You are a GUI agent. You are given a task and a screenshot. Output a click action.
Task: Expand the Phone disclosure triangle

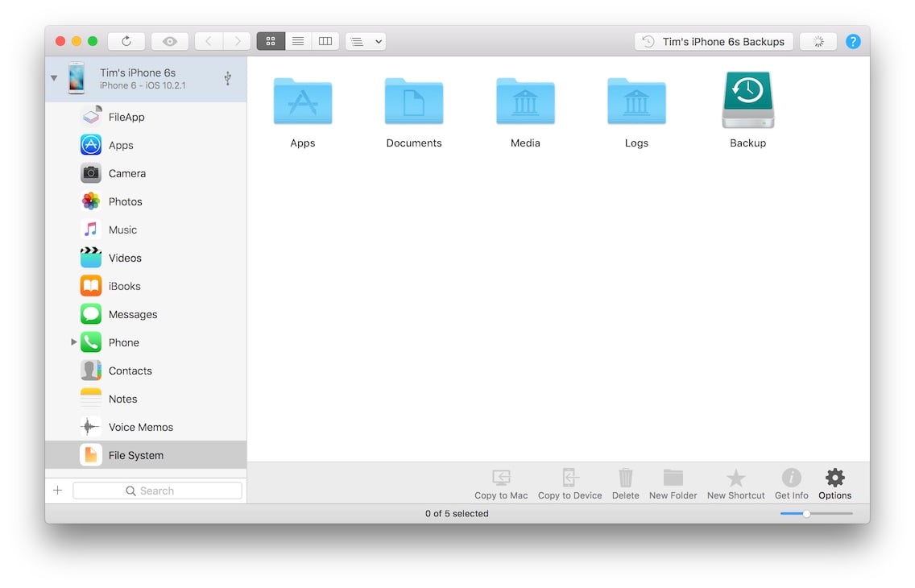73,342
